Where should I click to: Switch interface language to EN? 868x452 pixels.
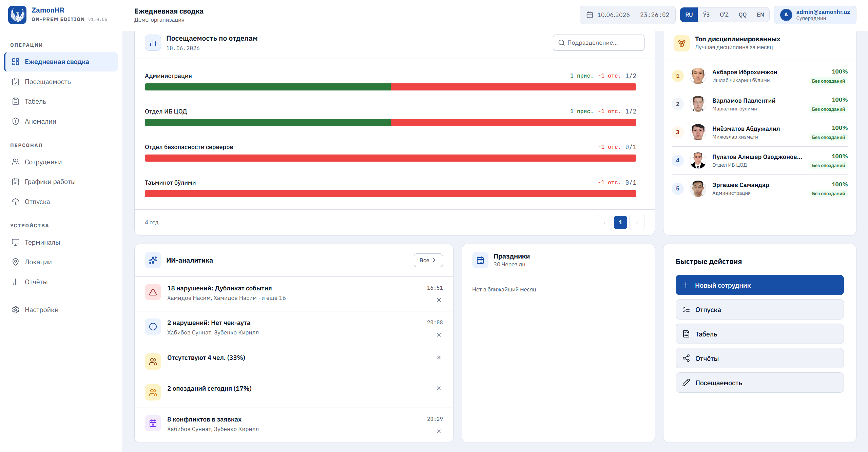(x=760, y=15)
